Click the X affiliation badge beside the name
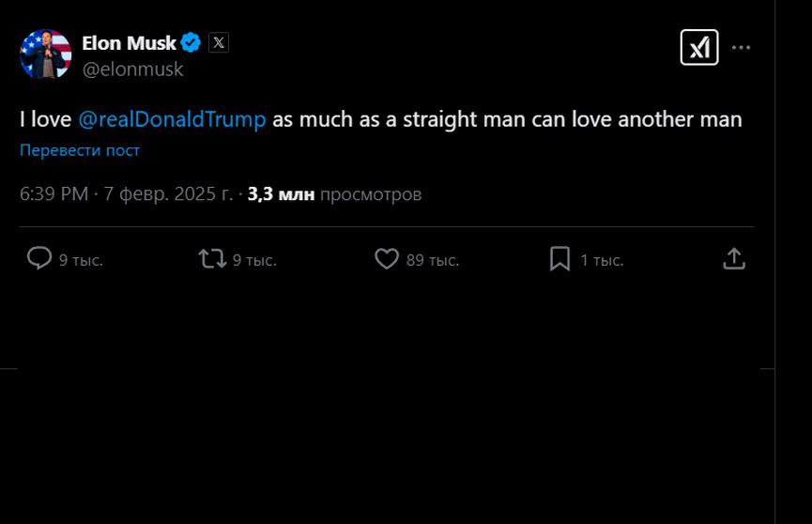The width and height of the screenshot is (812, 524). coord(219,42)
